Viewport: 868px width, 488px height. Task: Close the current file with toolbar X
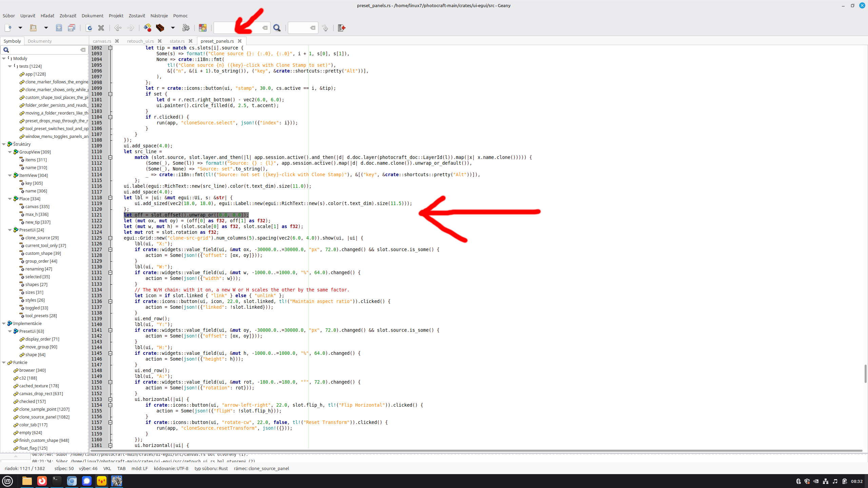101,28
